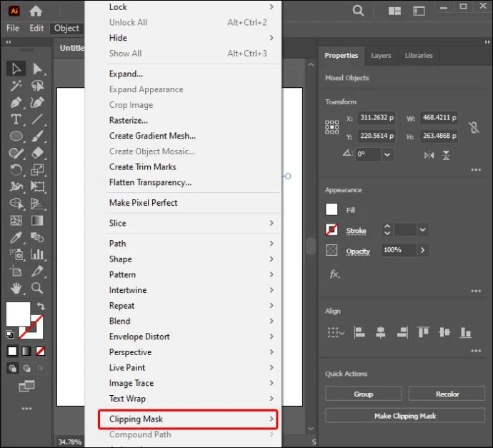Select the Perspective Grid tool
Viewport: 493px width, 448px height.
pos(37,204)
